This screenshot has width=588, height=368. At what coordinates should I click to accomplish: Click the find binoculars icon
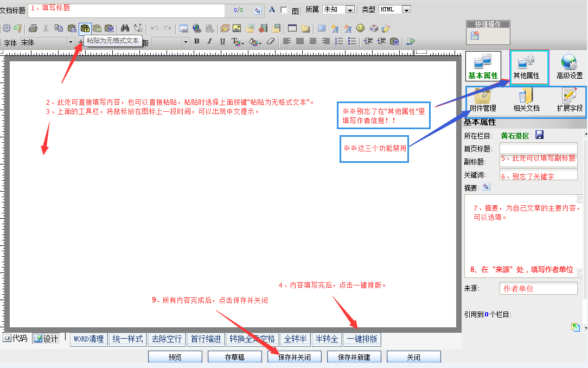[x=125, y=28]
